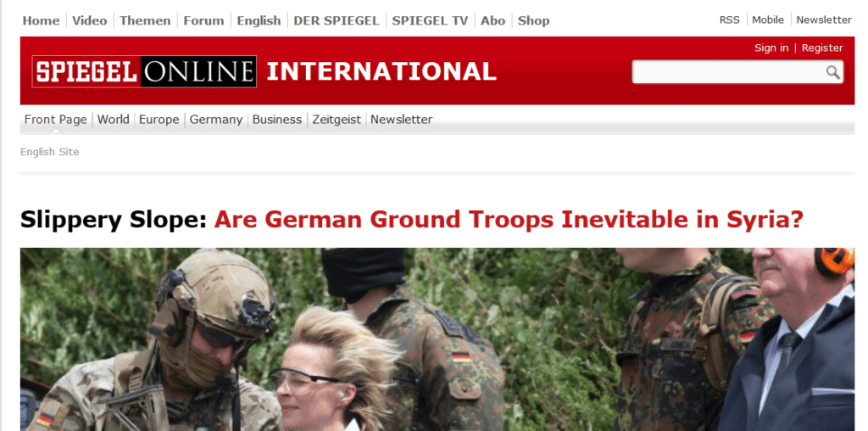Open the Shop link
The image size is (868, 431).
pos(534,20)
